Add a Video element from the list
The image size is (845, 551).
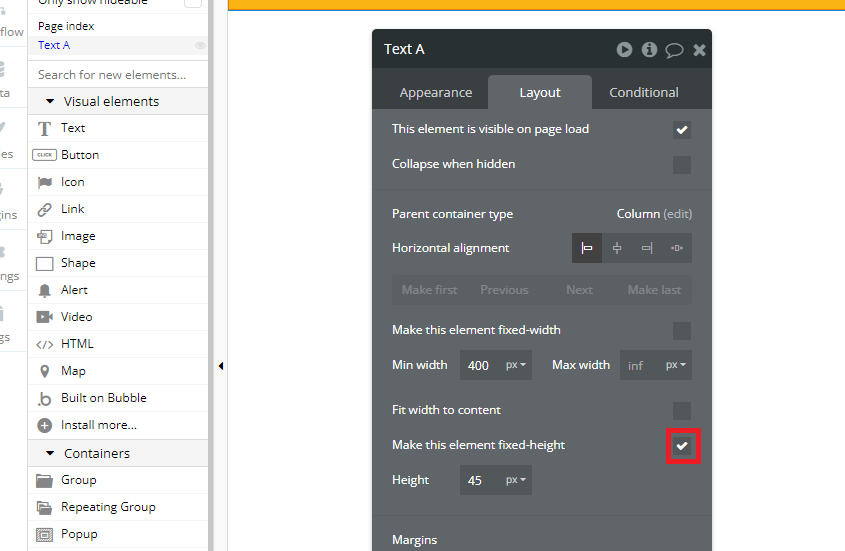pos(76,317)
